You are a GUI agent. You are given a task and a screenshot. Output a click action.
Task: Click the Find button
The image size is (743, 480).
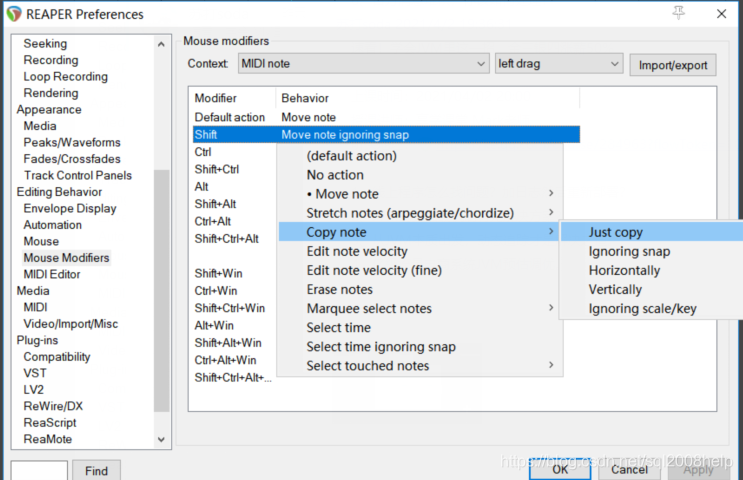tap(96, 471)
